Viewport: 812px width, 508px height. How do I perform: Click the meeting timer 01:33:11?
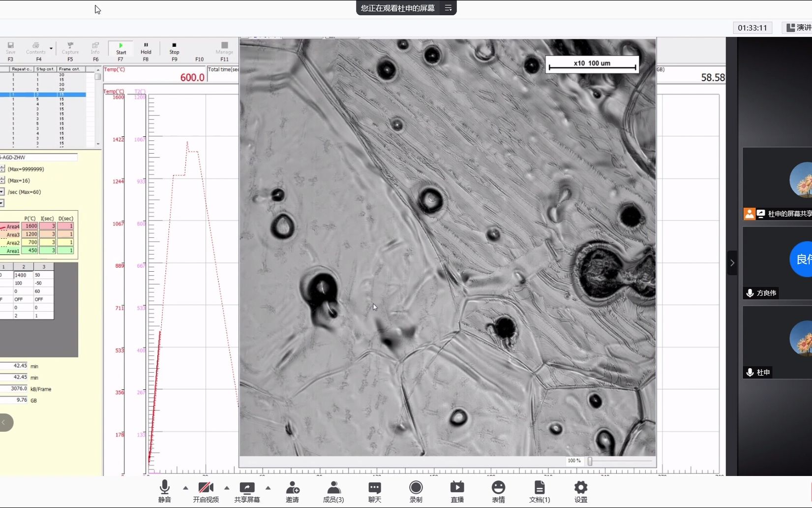[x=752, y=28]
